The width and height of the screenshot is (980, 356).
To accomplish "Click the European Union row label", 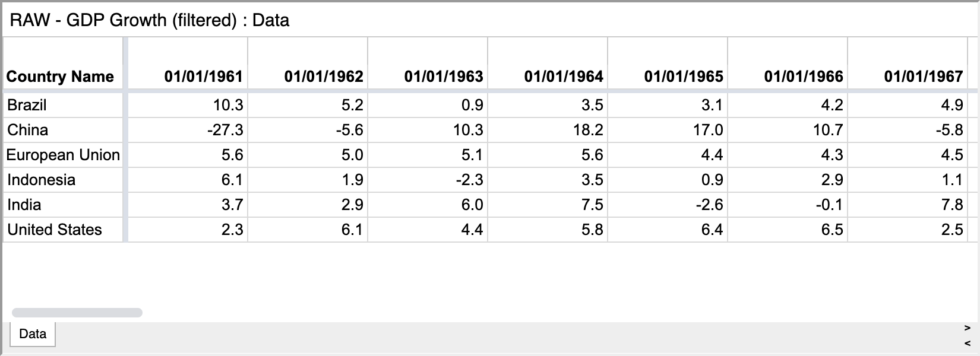I will click(63, 155).
